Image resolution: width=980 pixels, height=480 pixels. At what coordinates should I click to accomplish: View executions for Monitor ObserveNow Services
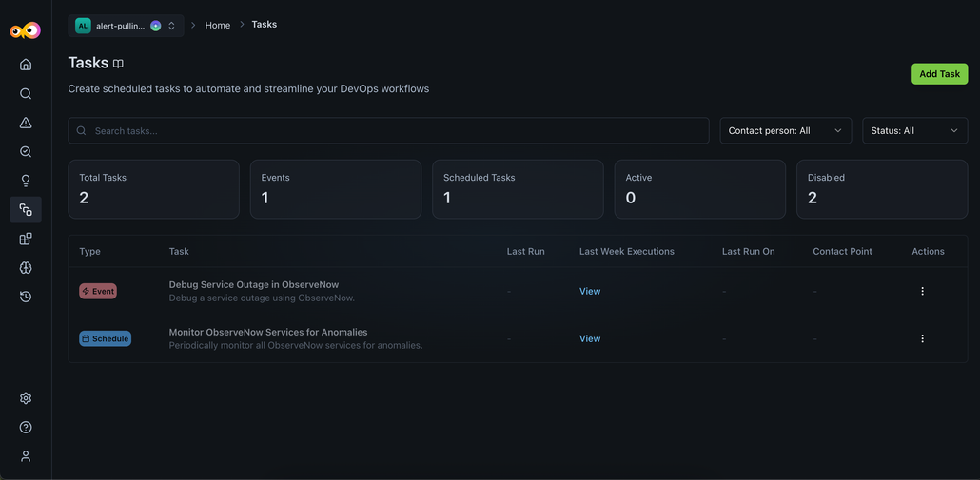[590, 338]
